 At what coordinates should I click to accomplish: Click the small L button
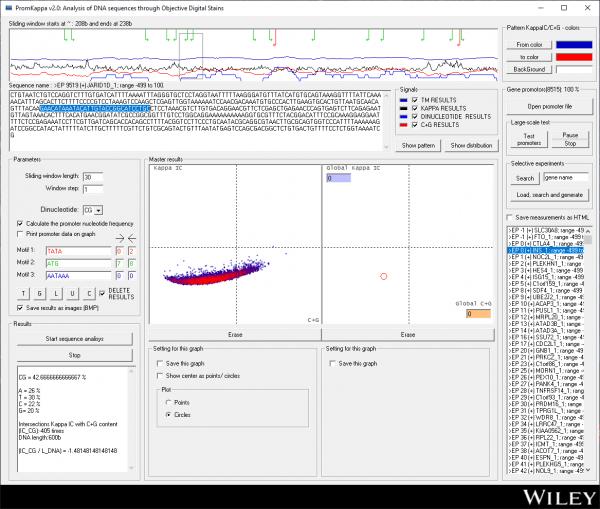coord(56,294)
